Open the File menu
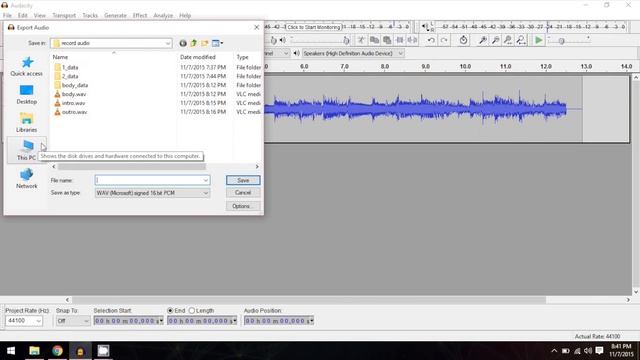Viewport: 640px width, 360px height. (x=7, y=16)
